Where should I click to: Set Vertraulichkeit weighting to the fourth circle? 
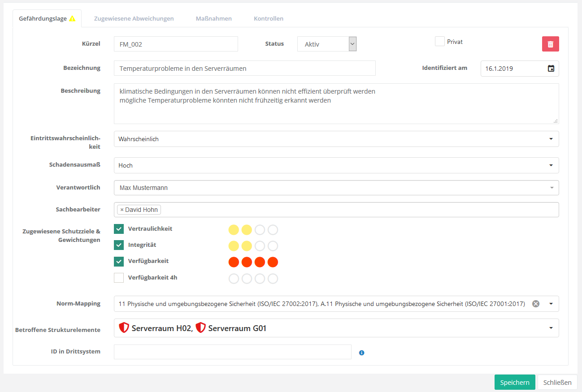pyautogui.click(x=273, y=230)
